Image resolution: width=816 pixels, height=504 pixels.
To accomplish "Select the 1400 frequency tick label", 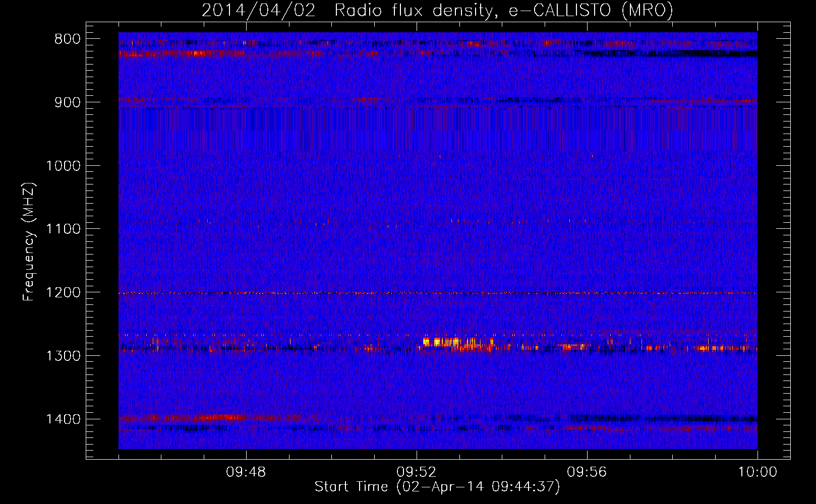I will [x=64, y=419].
